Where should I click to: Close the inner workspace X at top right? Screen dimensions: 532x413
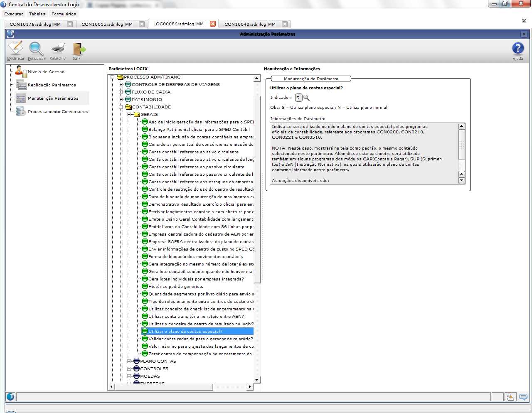(x=524, y=20)
